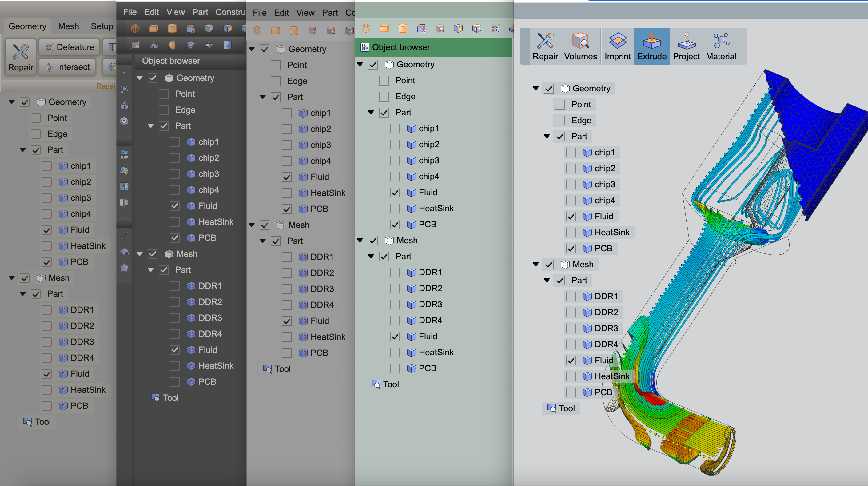Check the HeatSink geometry checkbox in rightmost tree
This screenshot has width=868, height=486.
coord(571,233)
